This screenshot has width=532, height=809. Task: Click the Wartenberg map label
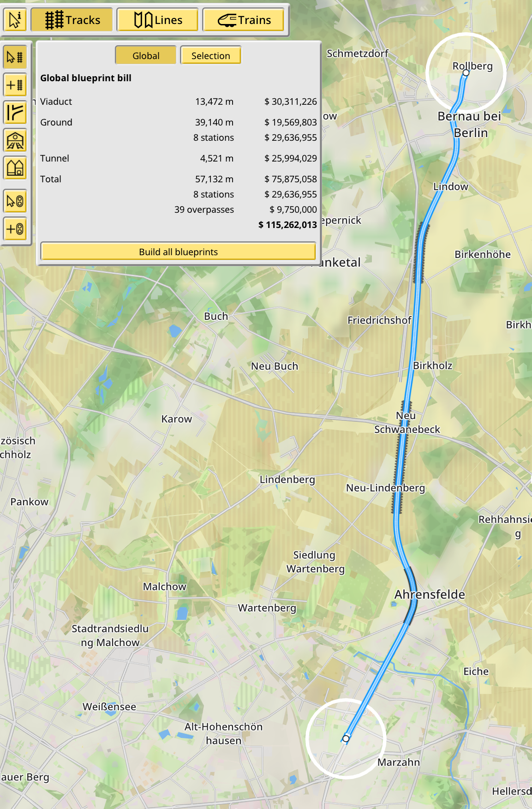pos(267,608)
